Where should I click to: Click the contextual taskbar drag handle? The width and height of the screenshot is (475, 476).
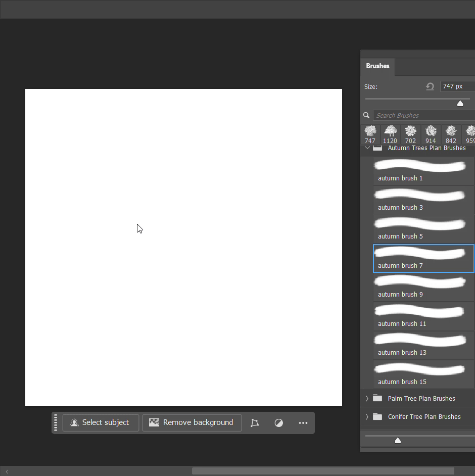56,422
